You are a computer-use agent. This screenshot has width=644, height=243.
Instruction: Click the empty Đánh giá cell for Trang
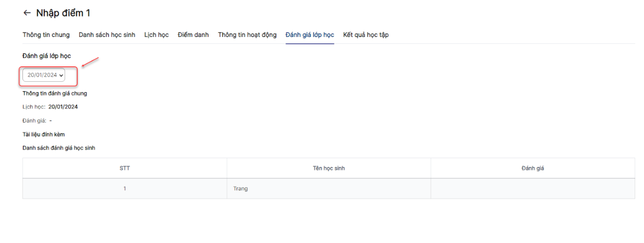532,189
